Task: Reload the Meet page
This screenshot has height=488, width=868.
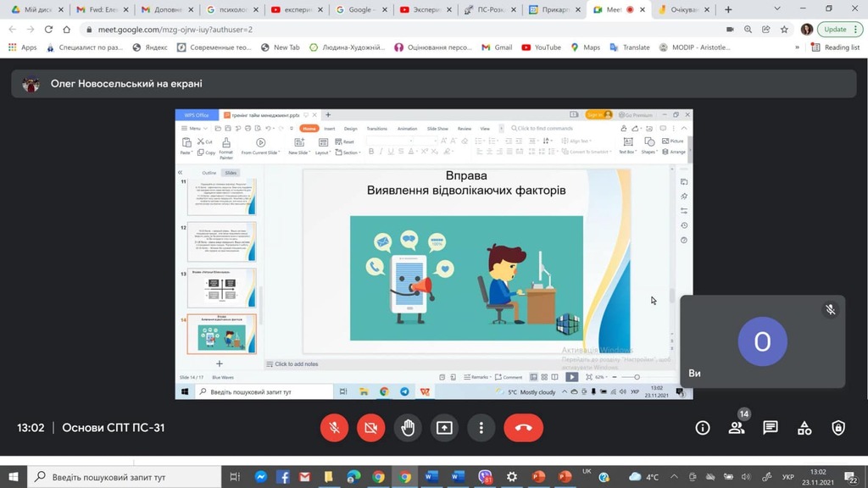Action: click(x=47, y=29)
